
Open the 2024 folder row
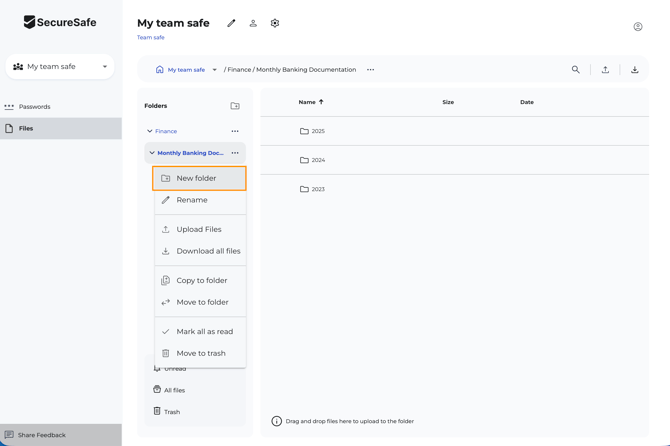click(318, 160)
